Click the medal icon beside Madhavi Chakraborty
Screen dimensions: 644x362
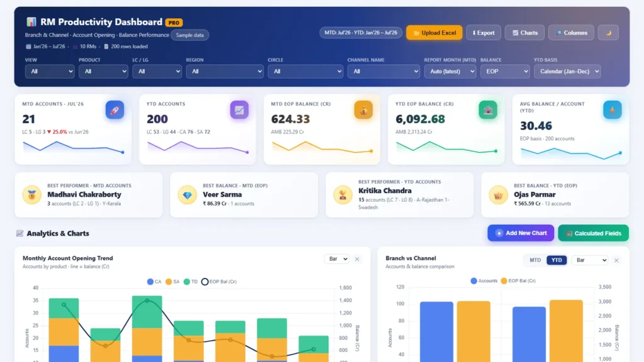point(32,195)
